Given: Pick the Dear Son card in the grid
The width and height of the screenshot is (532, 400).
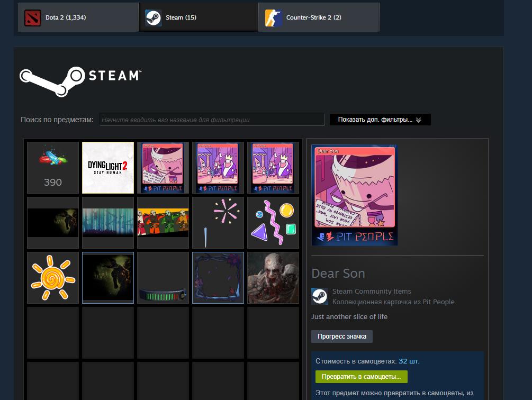Looking at the screenshot, I should (163, 168).
